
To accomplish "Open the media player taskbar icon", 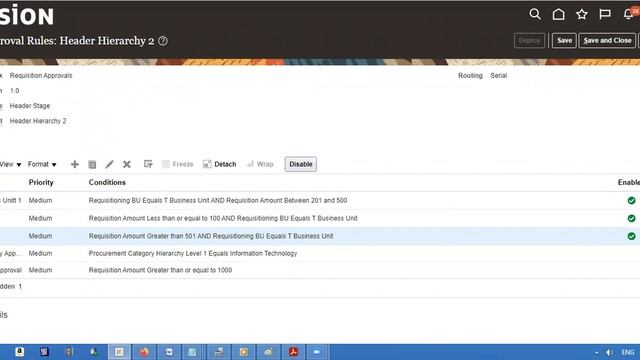I will pyautogui.click(x=244, y=352).
